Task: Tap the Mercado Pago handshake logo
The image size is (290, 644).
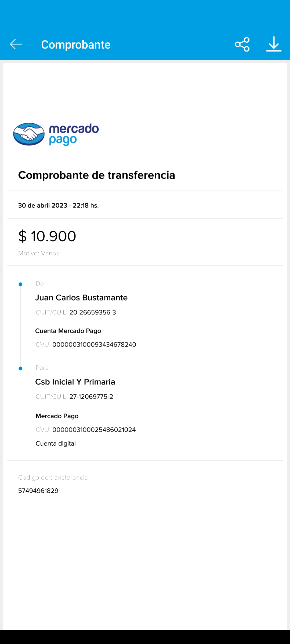Action: point(29,134)
